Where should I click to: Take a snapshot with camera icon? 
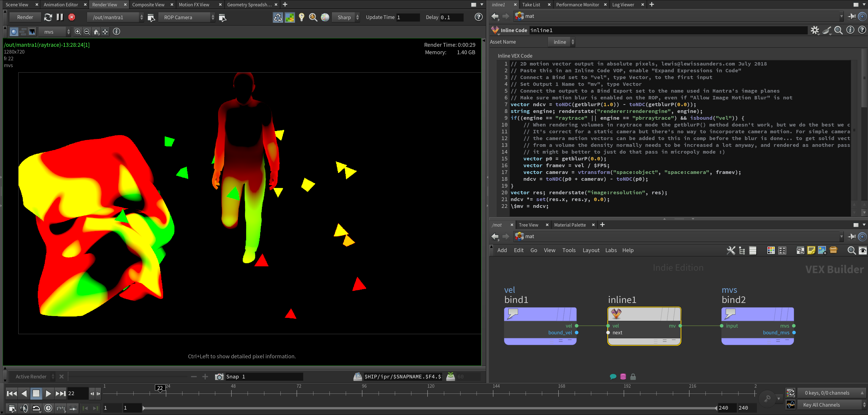coord(219,376)
